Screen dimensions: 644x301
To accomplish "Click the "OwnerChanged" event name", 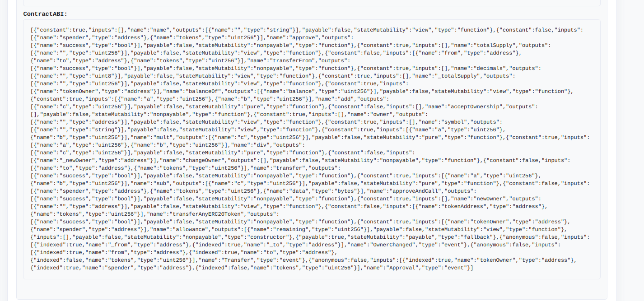I will (x=393, y=245).
